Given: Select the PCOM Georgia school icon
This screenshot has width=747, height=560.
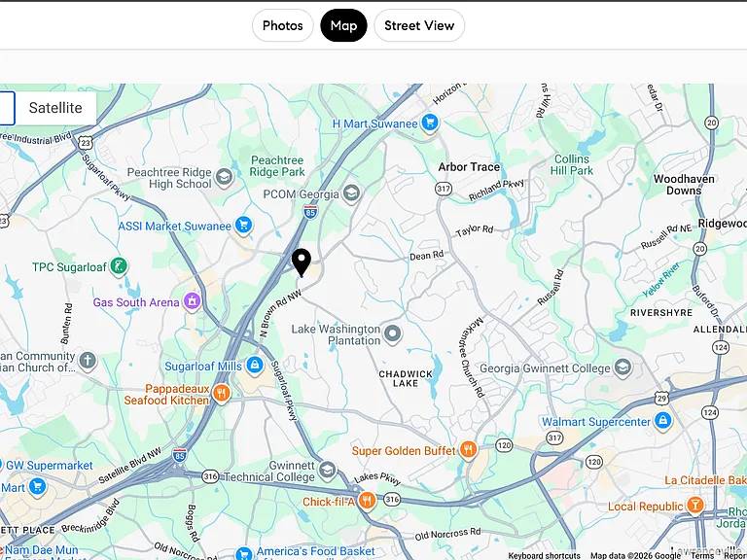Looking at the screenshot, I should [351, 193].
